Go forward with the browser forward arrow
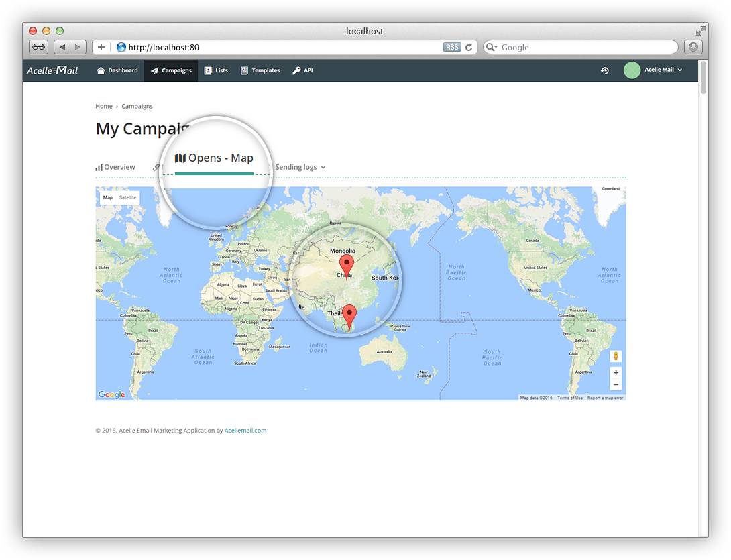This screenshot has width=731, height=560. 78,47
